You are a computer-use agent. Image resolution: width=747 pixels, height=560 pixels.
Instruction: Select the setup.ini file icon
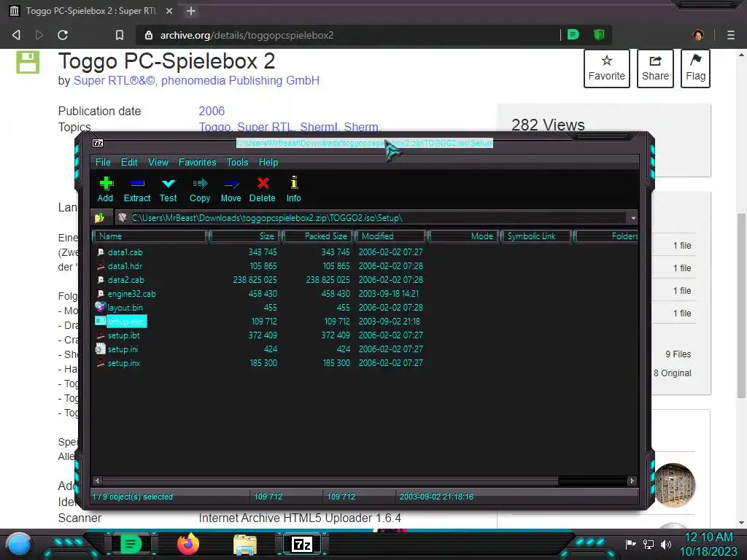click(x=101, y=349)
